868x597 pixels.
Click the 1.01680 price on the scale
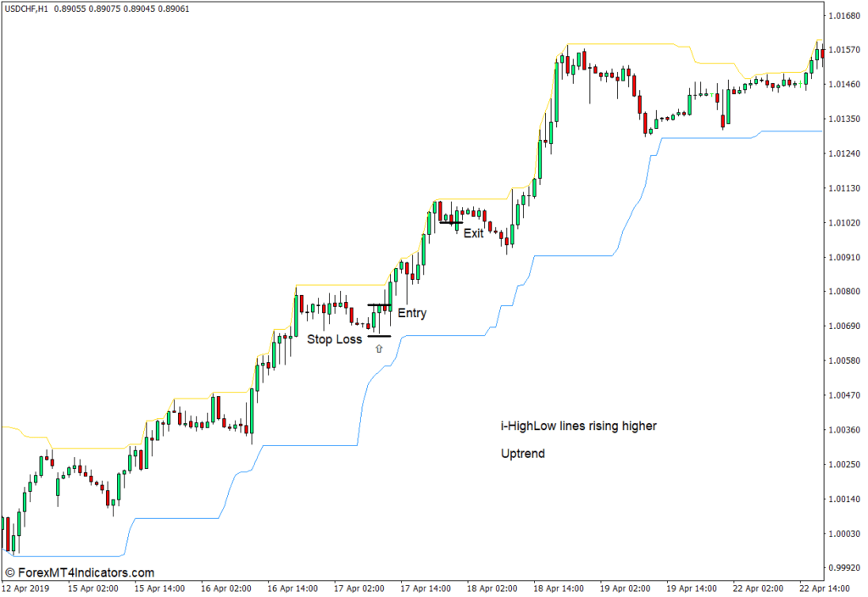pos(846,15)
